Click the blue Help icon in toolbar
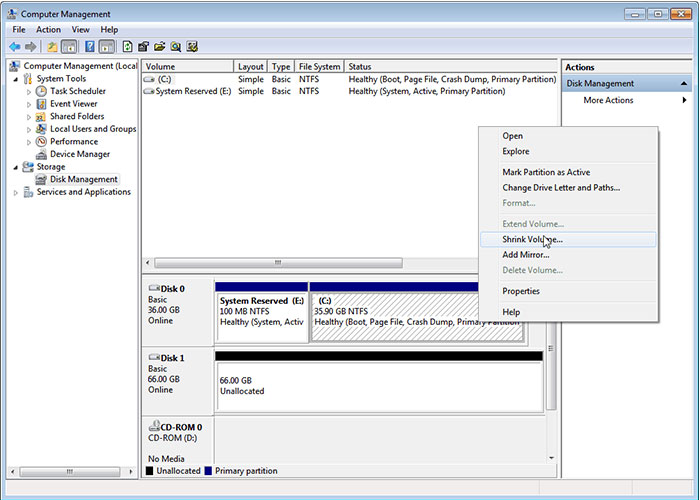700x500 pixels. coord(89,46)
